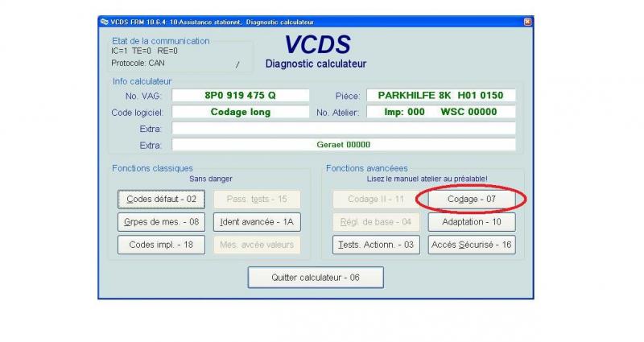Close the VCDS window

(527, 22)
